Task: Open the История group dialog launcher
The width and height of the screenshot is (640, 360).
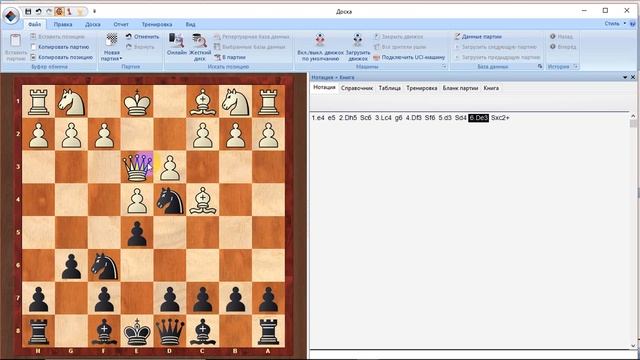Action: (x=576, y=67)
